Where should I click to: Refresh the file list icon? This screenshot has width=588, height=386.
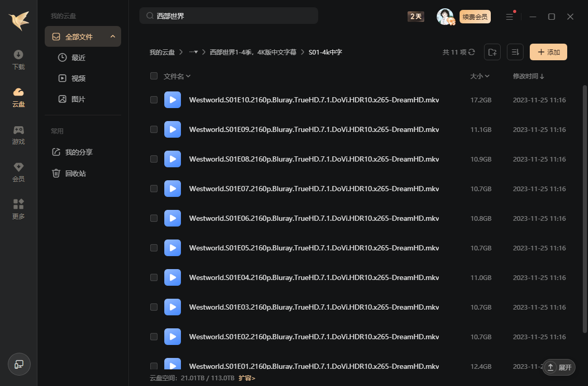(472, 52)
